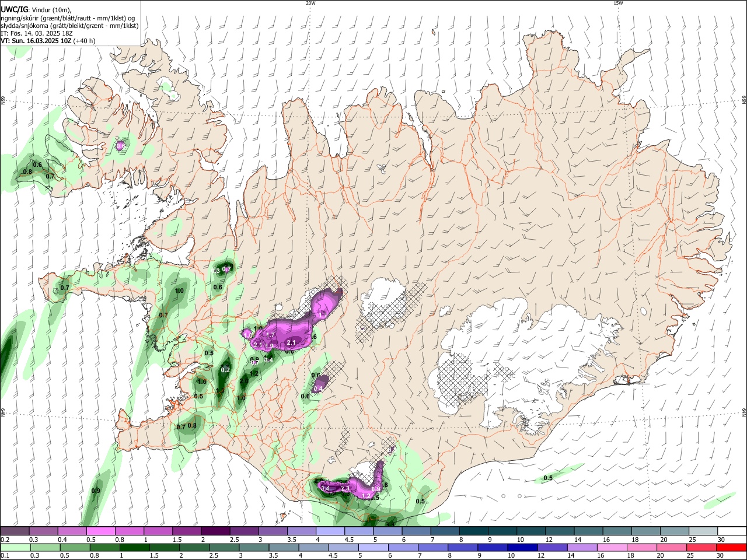Click the initialization time 'IT: Fös. 14. 03. 2025 18Z'

tap(37, 33)
